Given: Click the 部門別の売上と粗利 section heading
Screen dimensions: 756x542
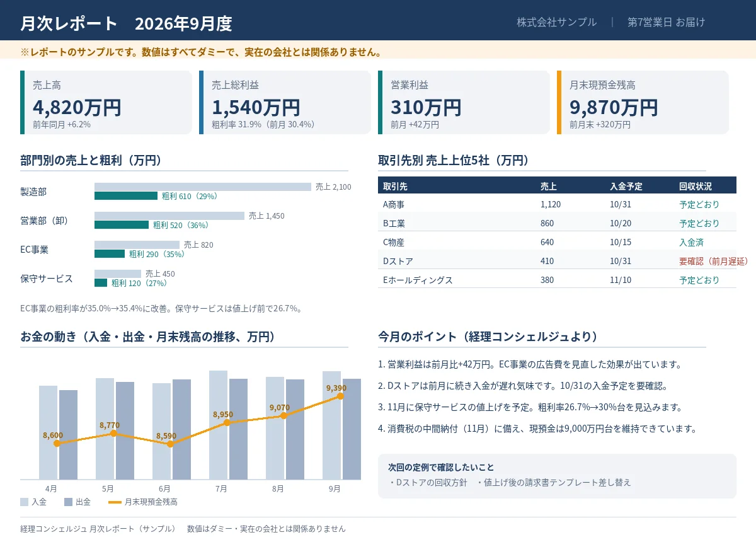Looking at the screenshot, I should [91, 160].
